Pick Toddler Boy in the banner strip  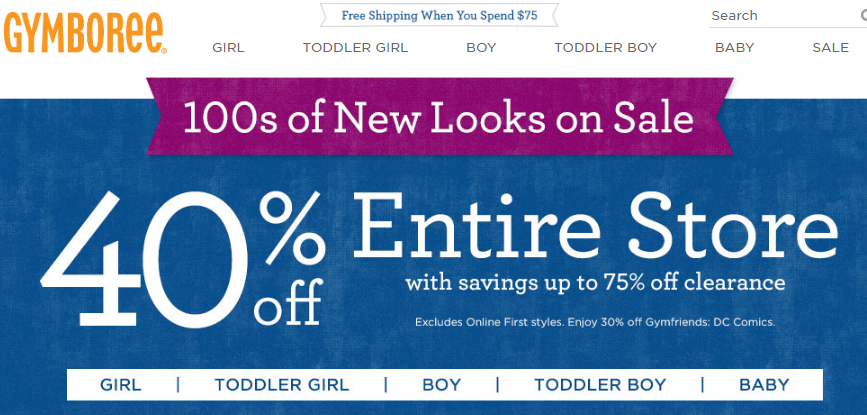point(599,385)
